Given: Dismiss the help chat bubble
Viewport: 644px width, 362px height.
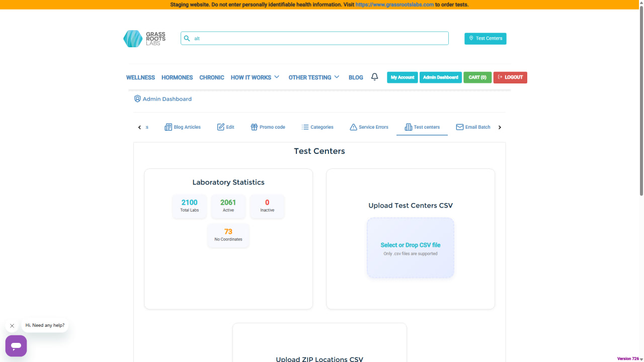Looking at the screenshot, I should pos(12,326).
